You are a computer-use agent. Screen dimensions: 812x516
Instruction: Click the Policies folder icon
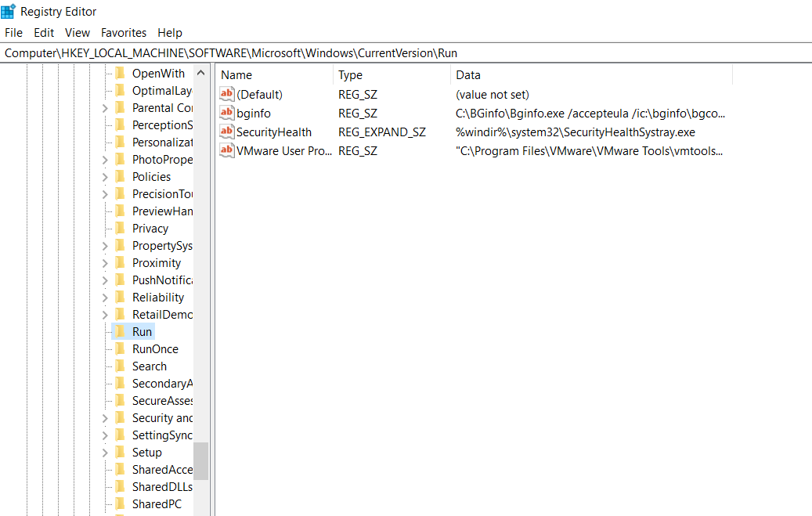click(x=120, y=177)
